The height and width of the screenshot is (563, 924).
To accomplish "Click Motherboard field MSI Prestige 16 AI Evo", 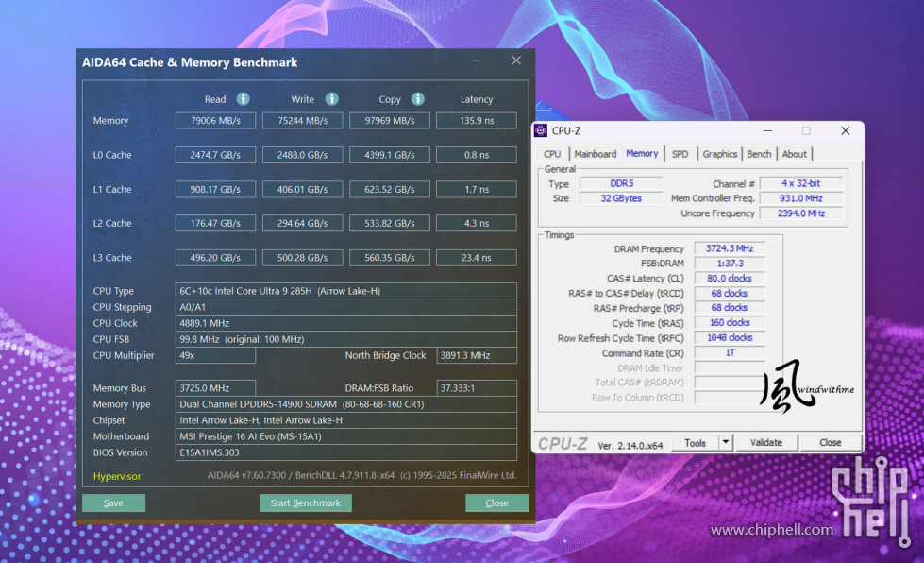I will [346, 436].
